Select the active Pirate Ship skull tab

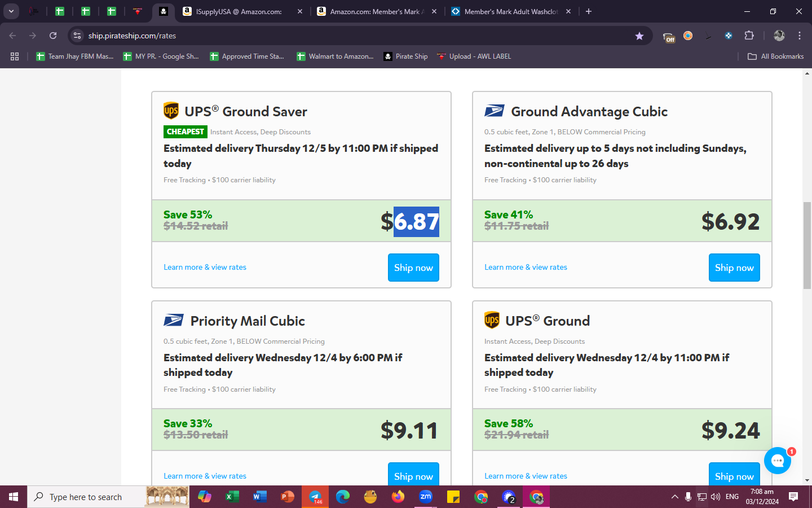pos(164,11)
